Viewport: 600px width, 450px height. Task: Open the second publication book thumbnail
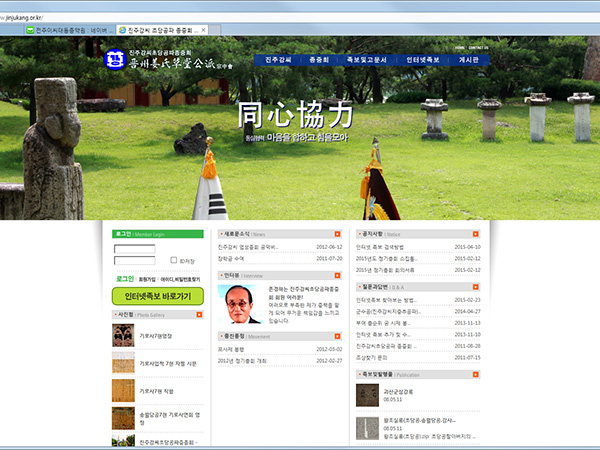[367, 428]
